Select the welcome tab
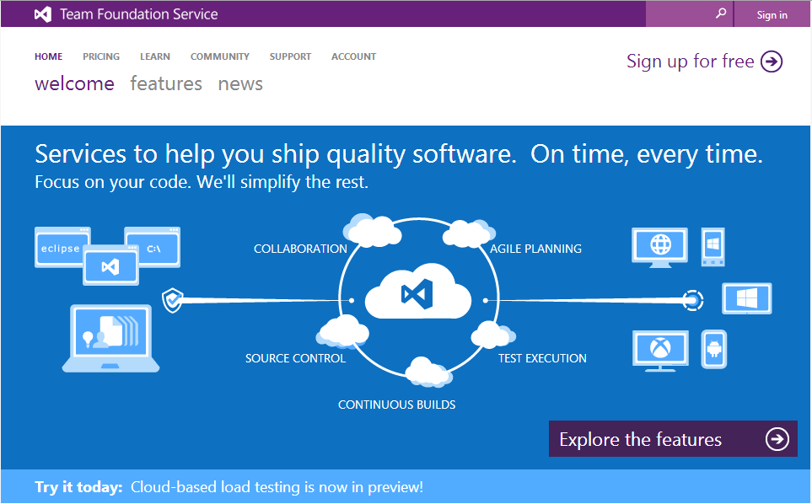The image size is (812, 504). pos(74,83)
